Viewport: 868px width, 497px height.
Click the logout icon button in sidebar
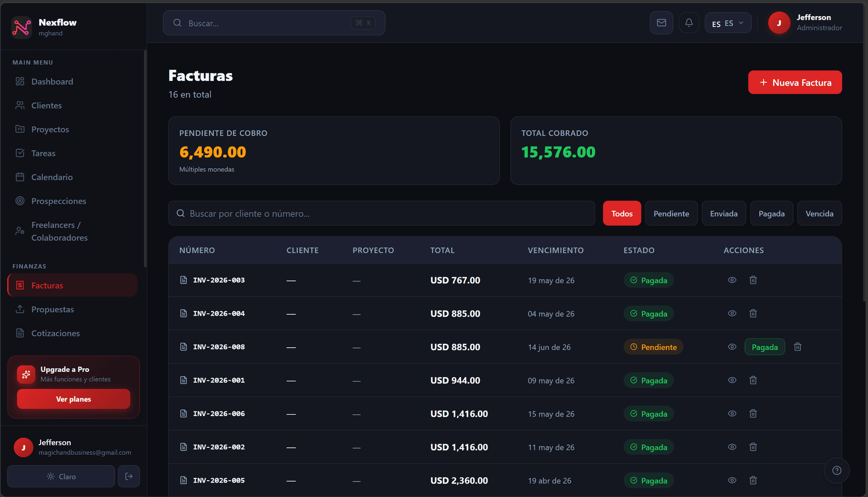coord(129,476)
